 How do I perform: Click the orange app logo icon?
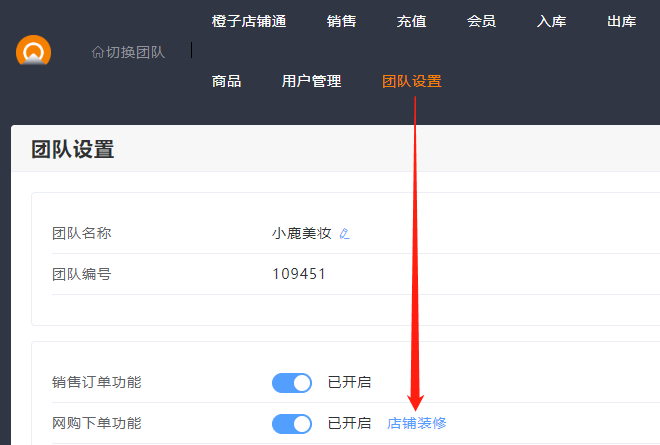click(33, 51)
